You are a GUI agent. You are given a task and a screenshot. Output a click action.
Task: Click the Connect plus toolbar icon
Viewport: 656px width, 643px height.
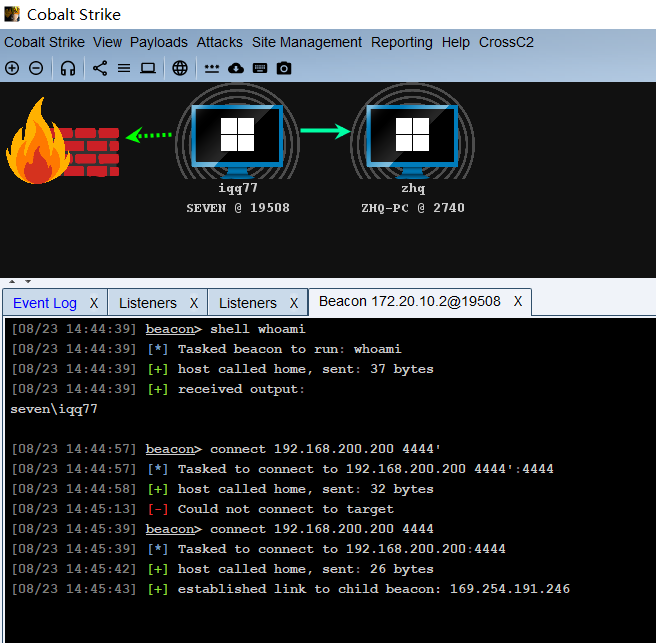(12, 68)
